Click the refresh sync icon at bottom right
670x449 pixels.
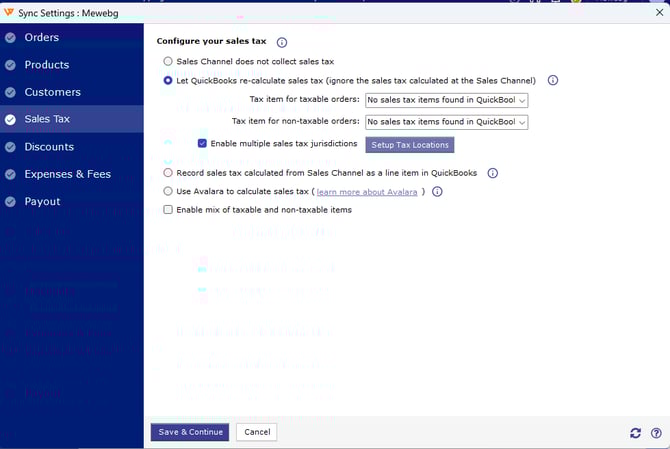coord(635,433)
